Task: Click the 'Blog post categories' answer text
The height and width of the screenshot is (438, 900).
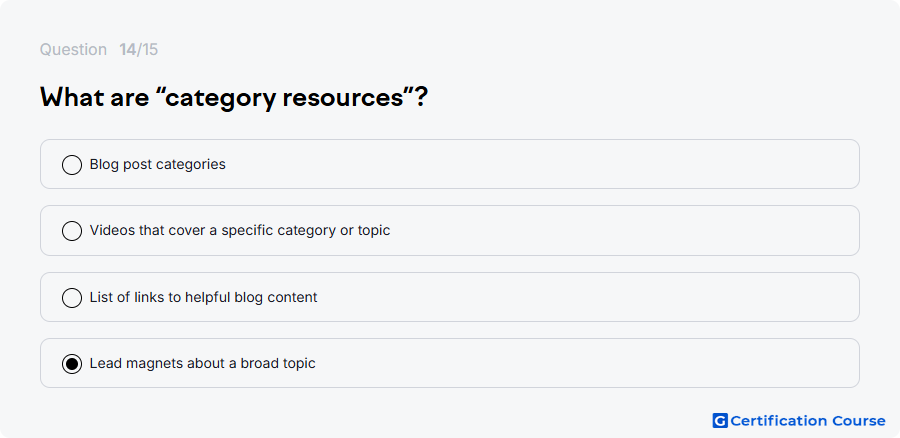Action: (157, 164)
